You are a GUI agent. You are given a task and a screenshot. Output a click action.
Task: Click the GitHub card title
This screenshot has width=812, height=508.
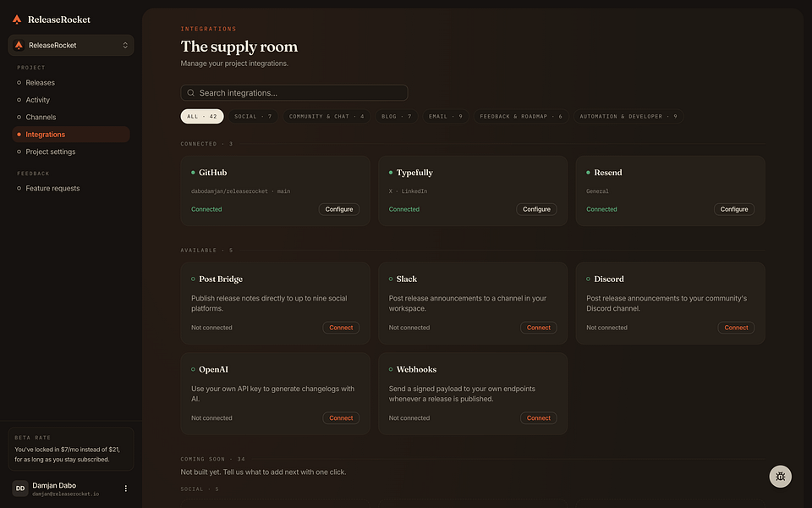213,173
